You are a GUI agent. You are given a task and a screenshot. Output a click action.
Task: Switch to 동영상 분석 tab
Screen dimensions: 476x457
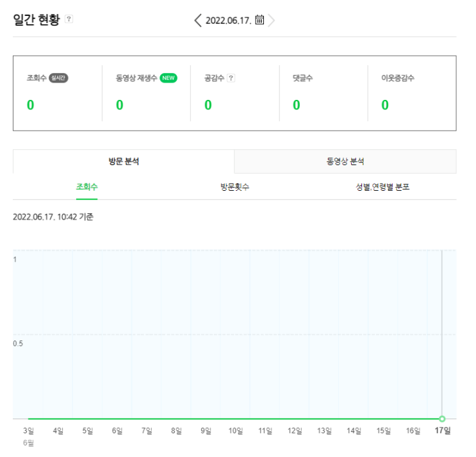(x=345, y=161)
